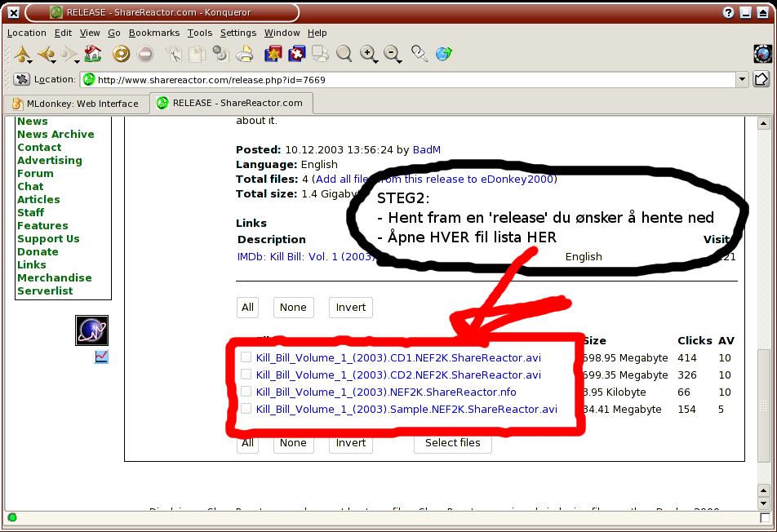Click the graph stats icon in sidebar
Image resolution: width=777 pixels, height=532 pixels.
(101, 357)
